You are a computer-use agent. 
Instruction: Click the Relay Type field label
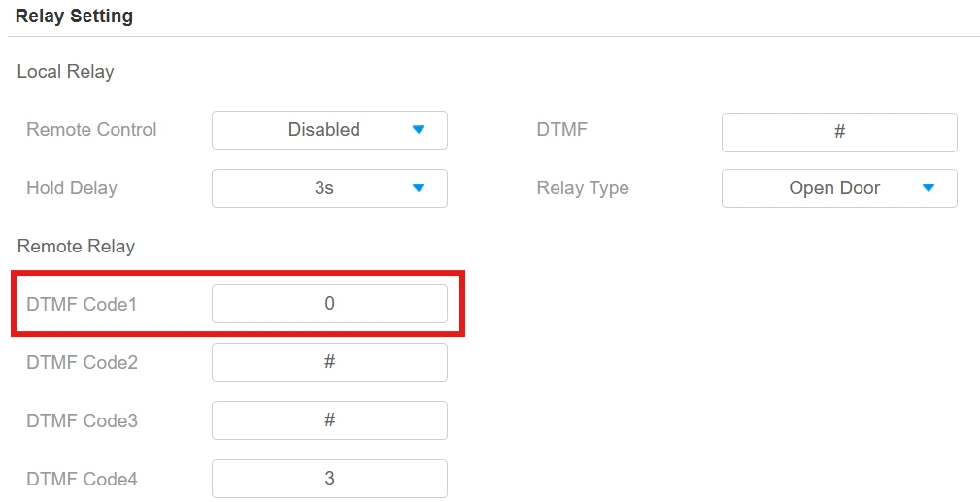coord(582,188)
